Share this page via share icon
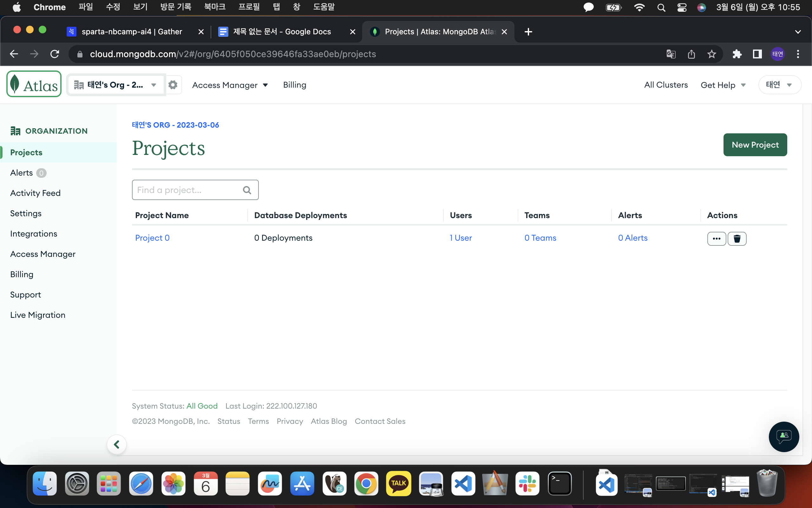812x508 pixels. pos(691,54)
